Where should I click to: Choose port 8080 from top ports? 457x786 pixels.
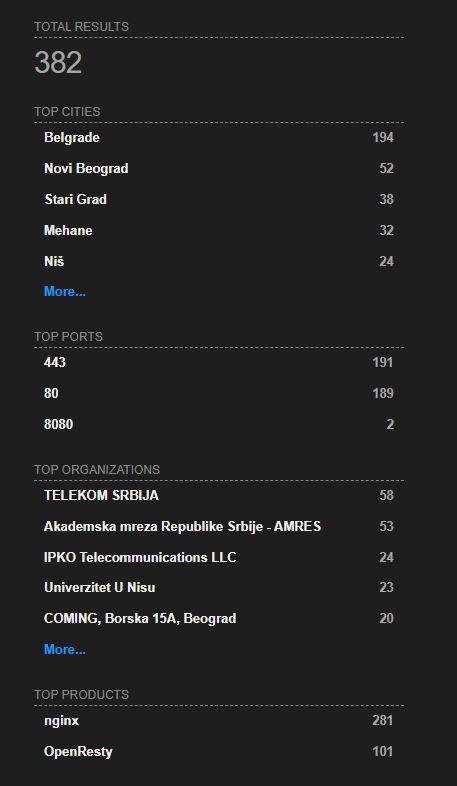point(59,425)
